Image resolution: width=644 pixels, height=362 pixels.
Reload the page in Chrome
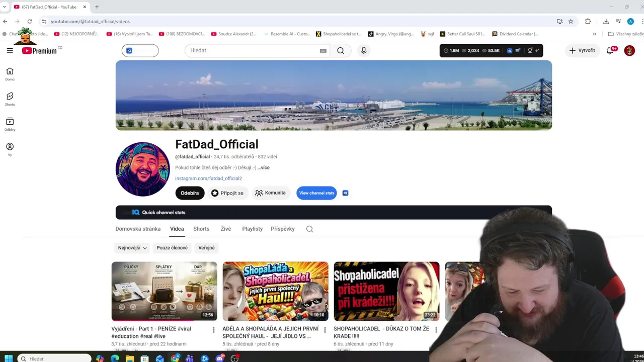coord(30,21)
